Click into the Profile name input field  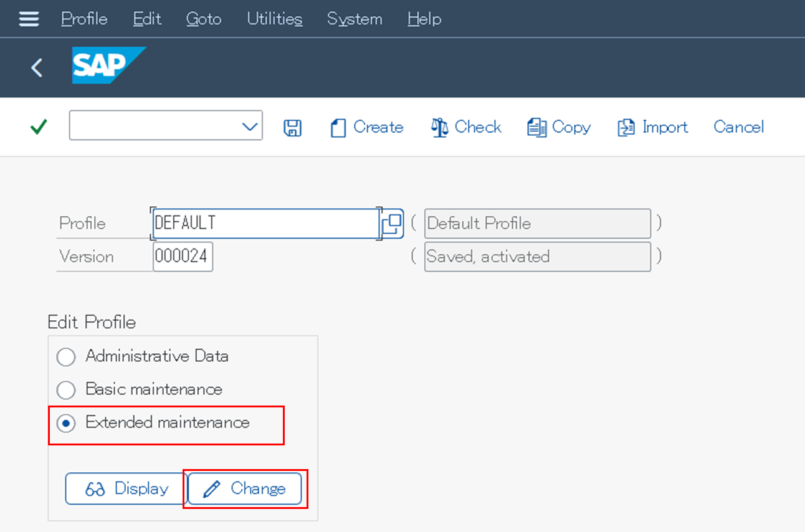265,223
